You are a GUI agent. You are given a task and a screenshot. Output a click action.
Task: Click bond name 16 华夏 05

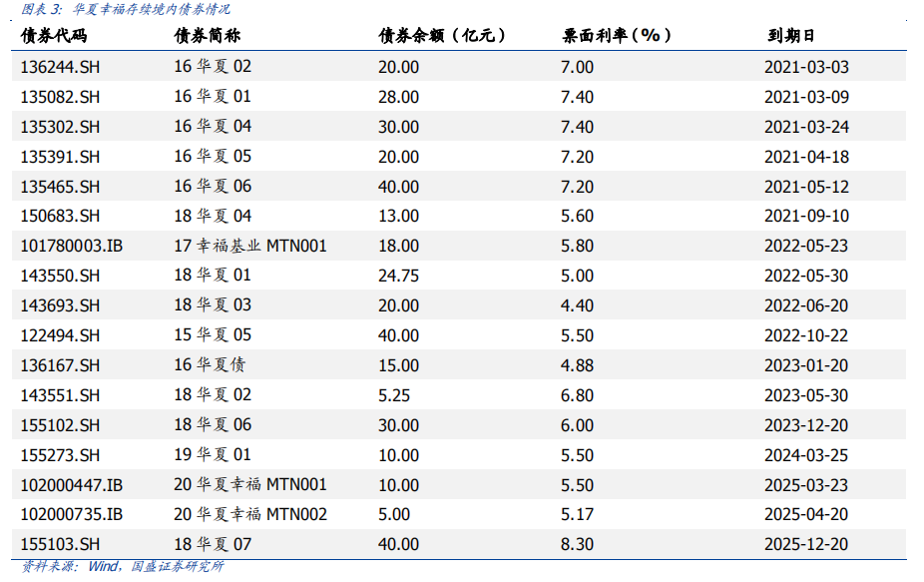(213, 157)
